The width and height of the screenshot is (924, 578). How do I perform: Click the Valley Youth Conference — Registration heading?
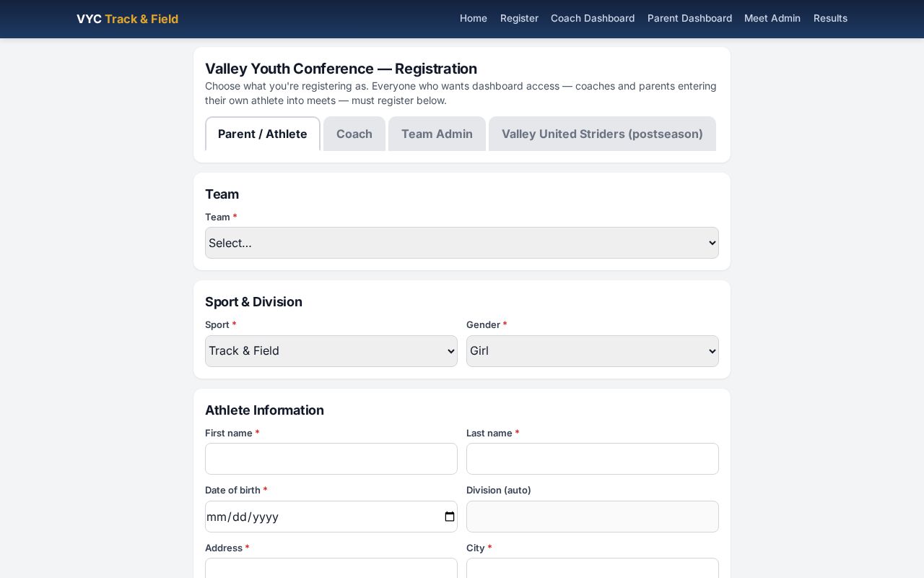pos(341,69)
